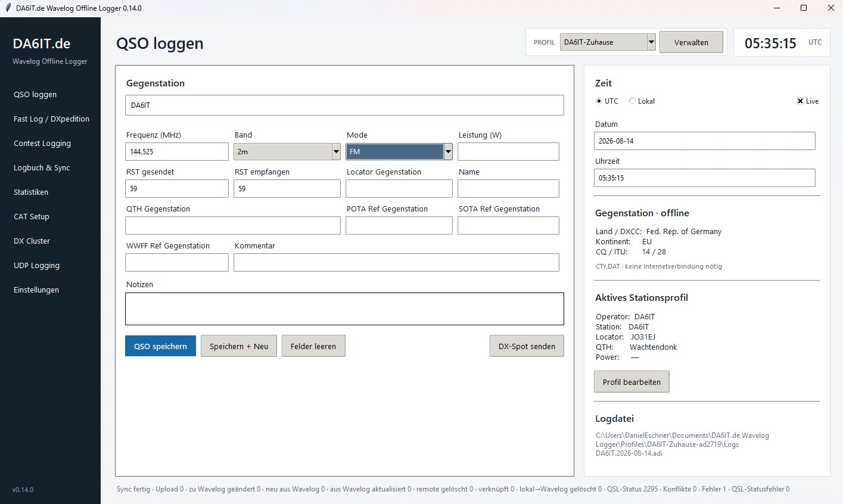Open the DX Cluster page
843x504 pixels.
click(x=32, y=241)
